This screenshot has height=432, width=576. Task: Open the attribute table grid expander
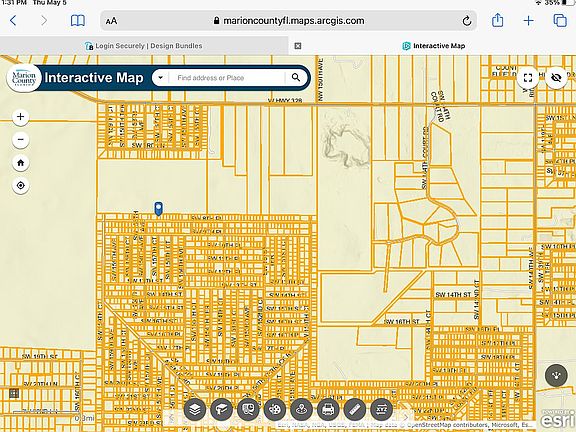click(x=14, y=393)
